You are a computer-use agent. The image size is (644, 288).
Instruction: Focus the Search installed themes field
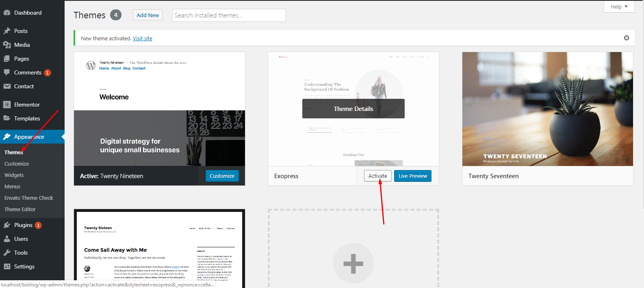tap(229, 15)
